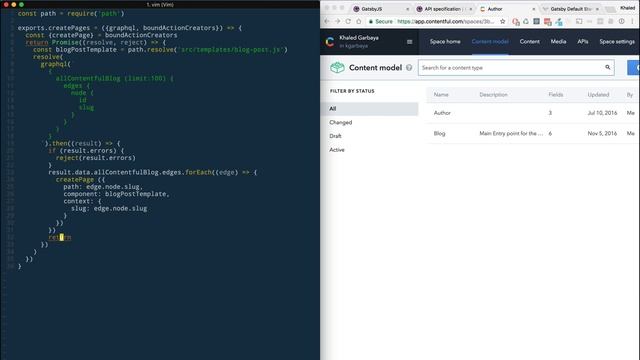Close the API specification tab

point(471,9)
